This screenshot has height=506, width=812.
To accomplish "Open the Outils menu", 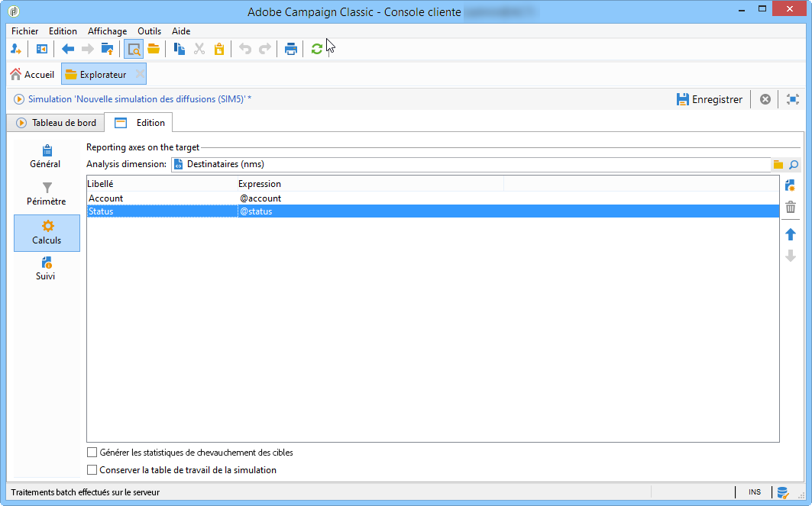I will pos(149,31).
